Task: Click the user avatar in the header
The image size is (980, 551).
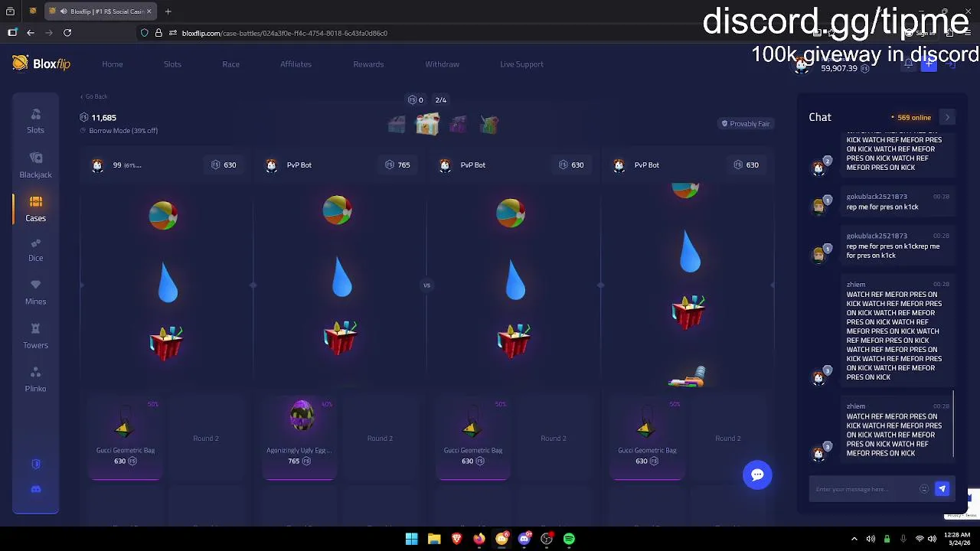Action: coord(802,64)
